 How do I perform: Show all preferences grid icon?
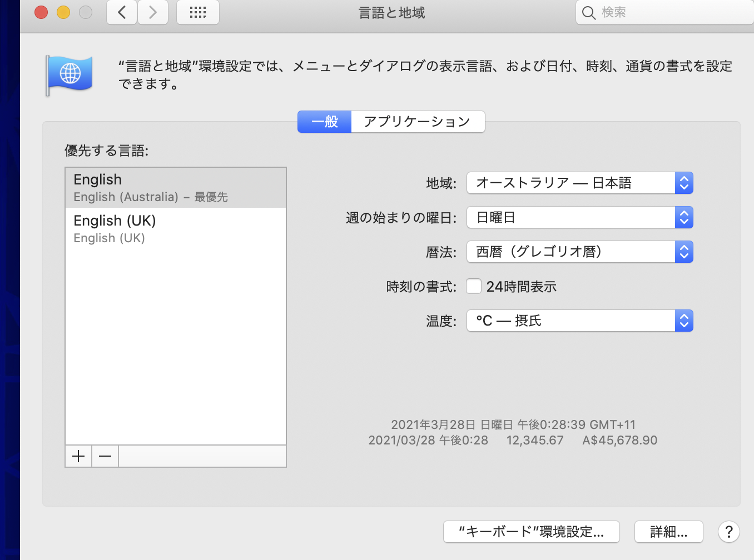pyautogui.click(x=197, y=12)
